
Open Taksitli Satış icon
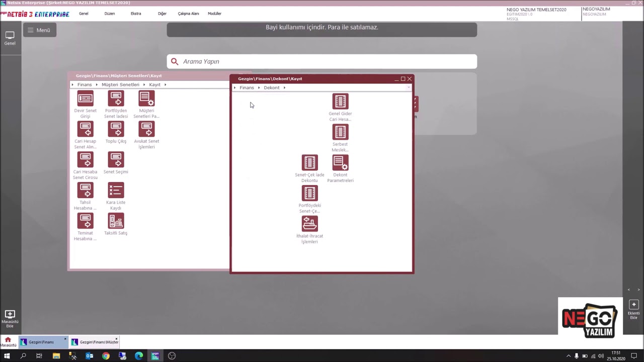point(116,221)
